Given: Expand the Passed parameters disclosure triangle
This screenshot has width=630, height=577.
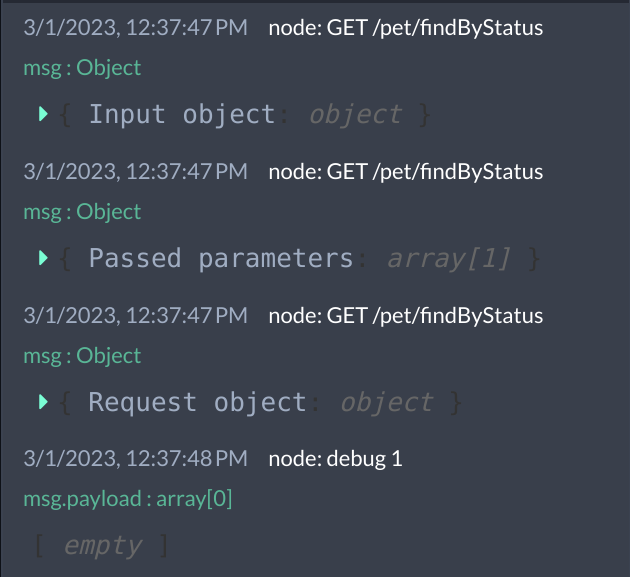Looking at the screenshot, I should pyautogui.click(x=43, y=259).
